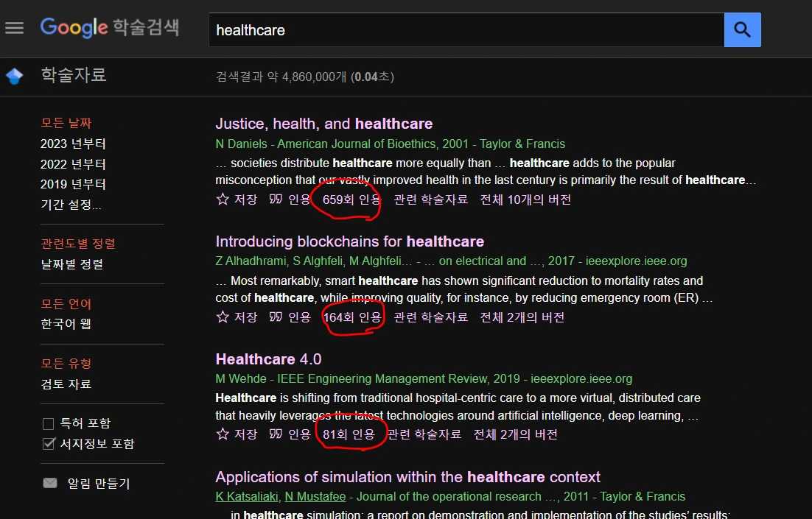Click the quote icon for Justice, health result
The width and height of the screenshot is (812, 519).
tap(276, 200)
